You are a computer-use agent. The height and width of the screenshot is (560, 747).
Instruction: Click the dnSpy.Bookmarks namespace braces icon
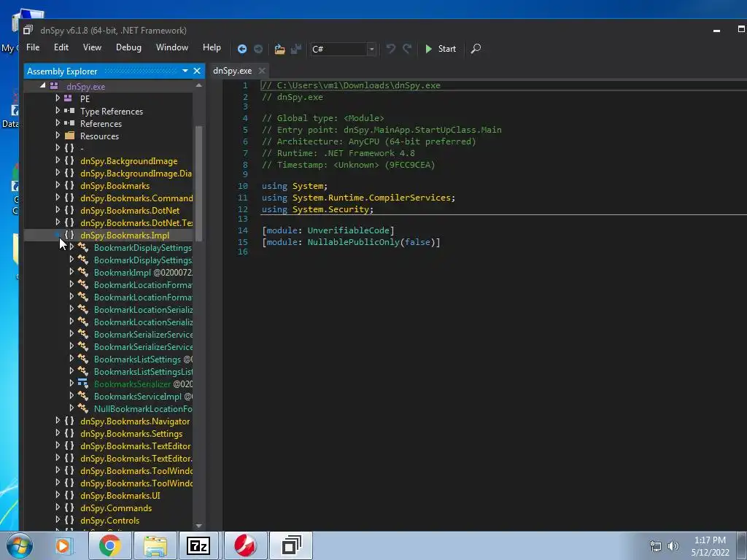point(69,185)
